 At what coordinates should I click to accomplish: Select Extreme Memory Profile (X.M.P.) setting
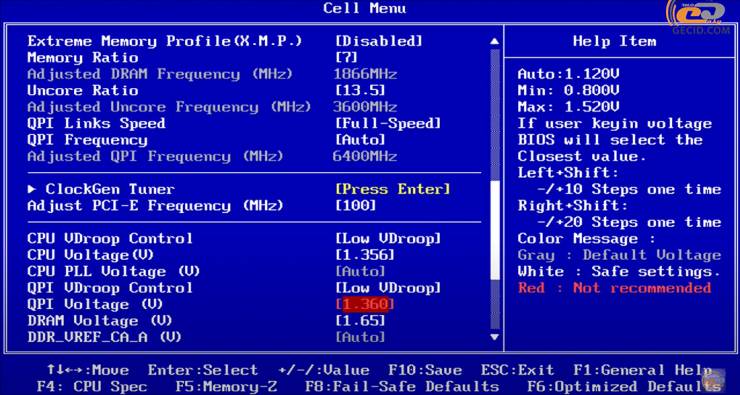164,42
